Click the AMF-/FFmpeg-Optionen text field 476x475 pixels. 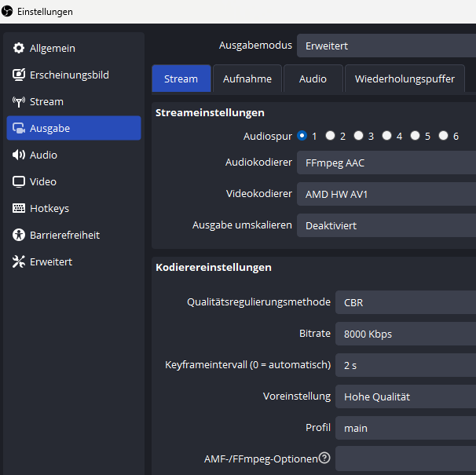pyautogui.click(x=405, y=459)
